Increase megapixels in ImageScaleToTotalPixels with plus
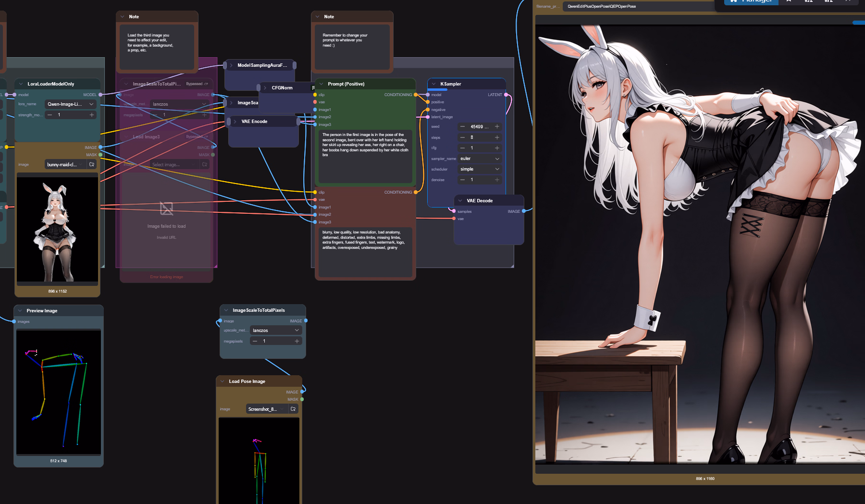Screen dimensions: 865x504 (x=297, y=341)
